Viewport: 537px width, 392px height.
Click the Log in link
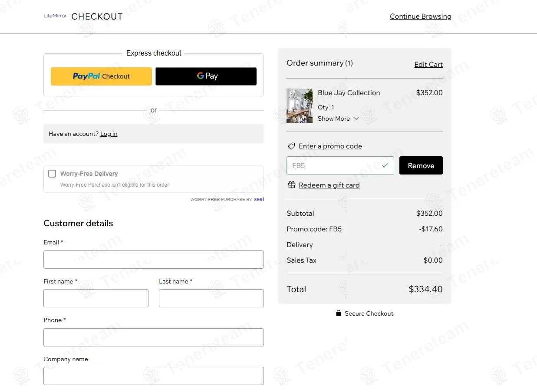109,134
